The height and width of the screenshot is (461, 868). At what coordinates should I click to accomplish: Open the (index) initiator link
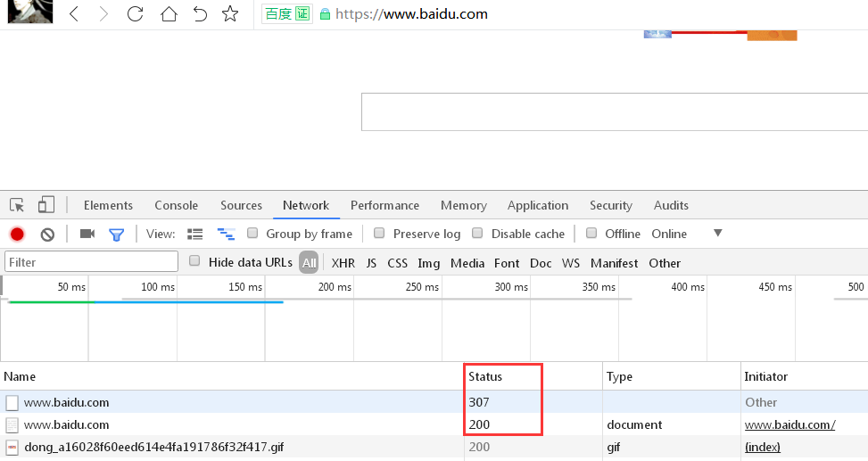[x=762, y=447]
